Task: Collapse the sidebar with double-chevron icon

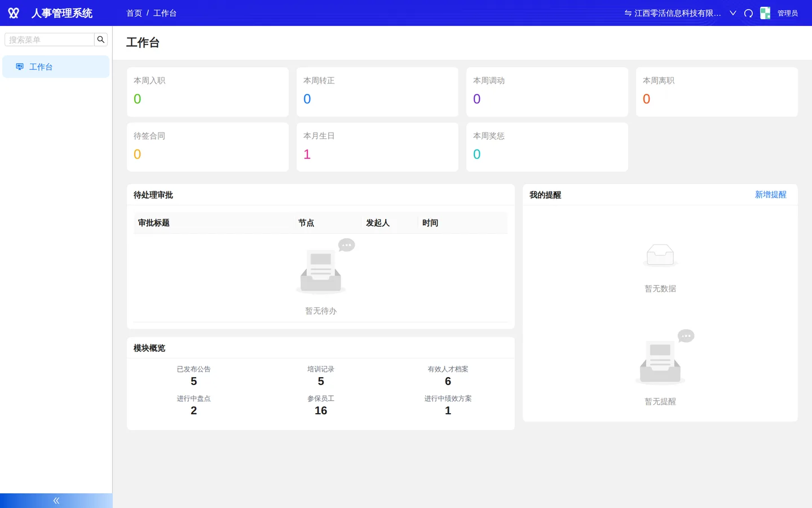Action: coord(56,501)
